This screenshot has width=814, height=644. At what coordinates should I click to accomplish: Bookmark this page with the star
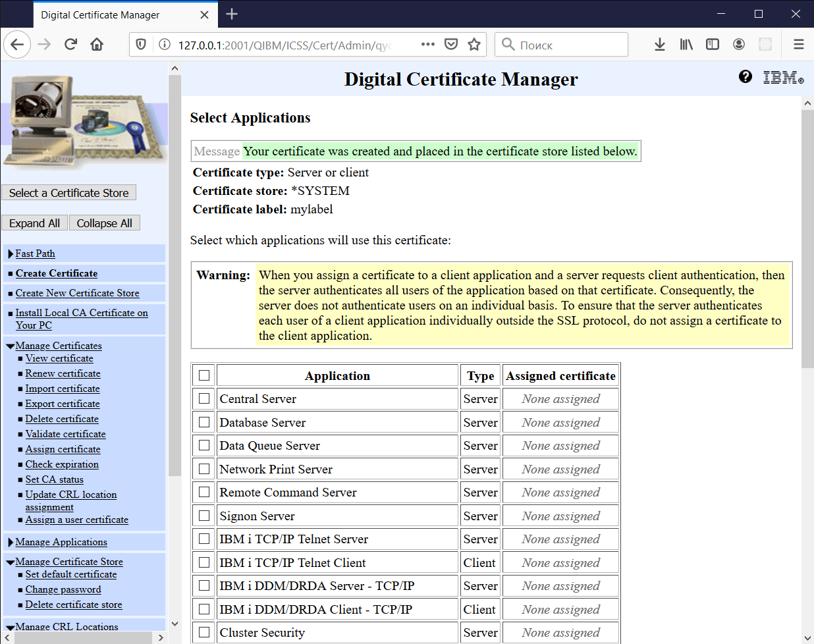point(474,45)
